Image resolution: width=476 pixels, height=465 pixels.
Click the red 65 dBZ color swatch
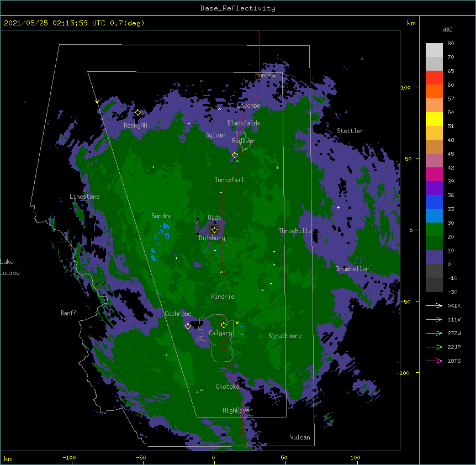434,78
